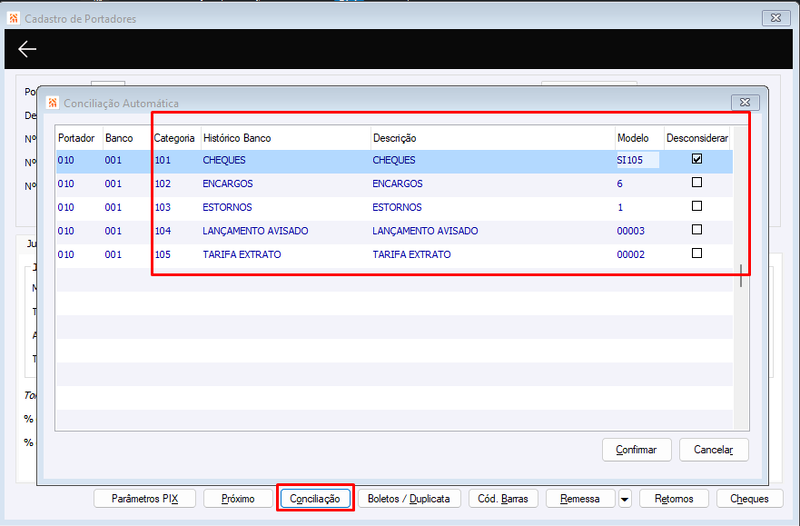Click Descrição cell TARIFA EXTRATO

pyautogui.click(x=412, y=254)
